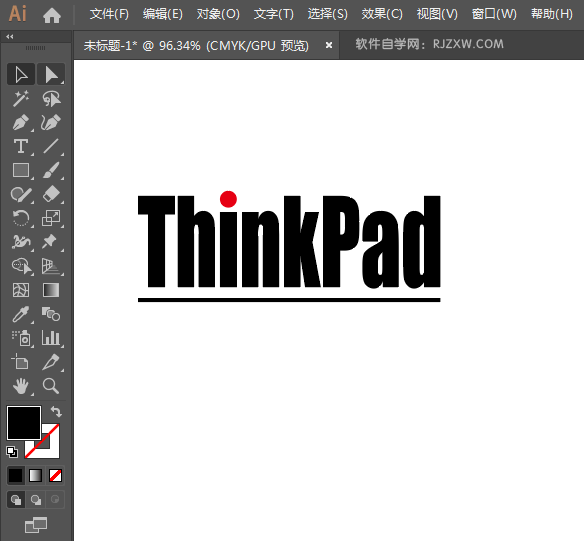The height and width of the screenshot is (541, 584).
Task: Open the Change Screen Mode options
Action: pyautogui.click(x=36, y=525)
